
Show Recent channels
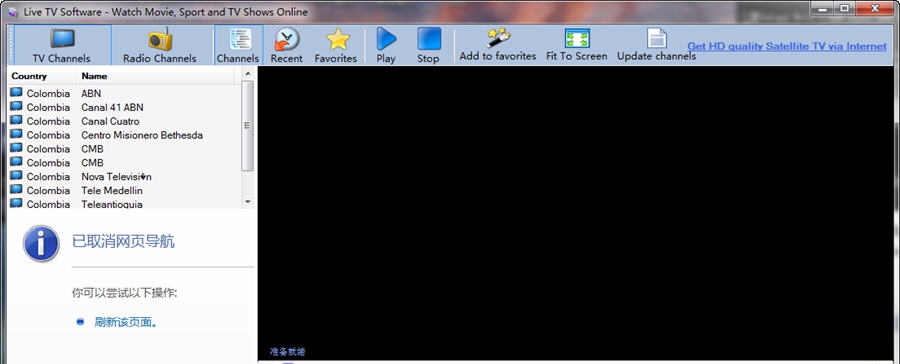pyautogui.click(x=286, y=45)
